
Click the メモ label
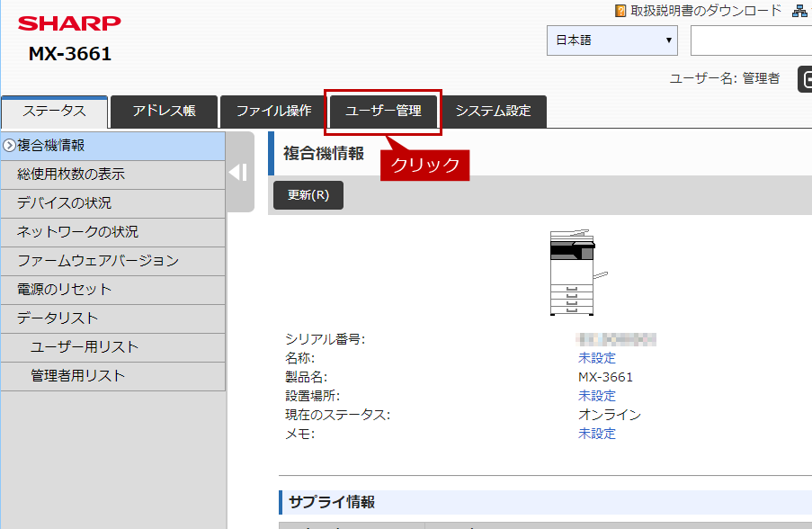pyautogui.click(x=299, y=434)
